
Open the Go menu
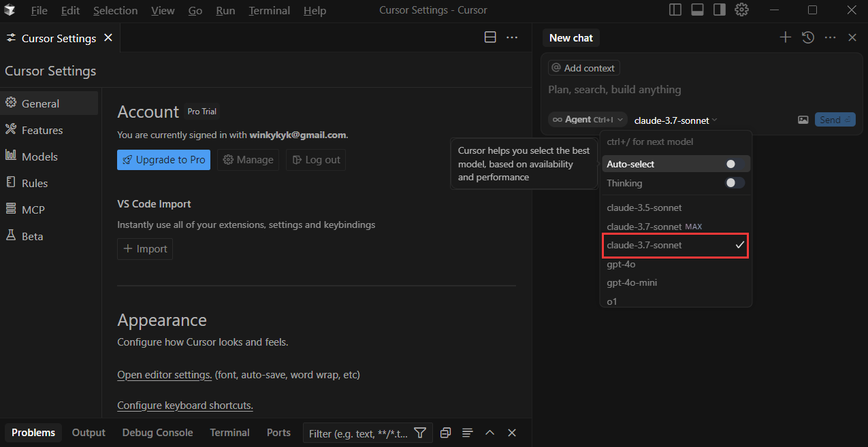(x=195, y=11)
